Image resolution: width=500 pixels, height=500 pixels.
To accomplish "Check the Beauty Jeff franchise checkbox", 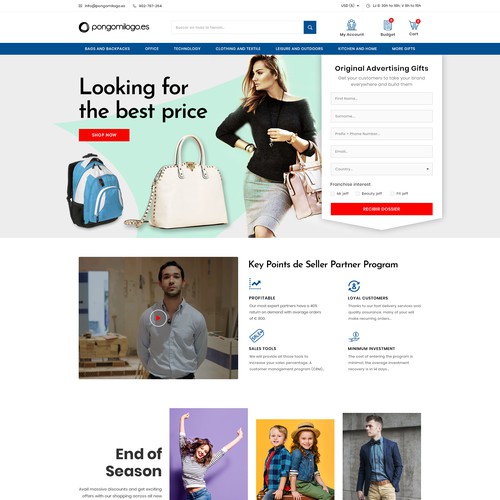I will pyautogui.click(x=357, y=194).
